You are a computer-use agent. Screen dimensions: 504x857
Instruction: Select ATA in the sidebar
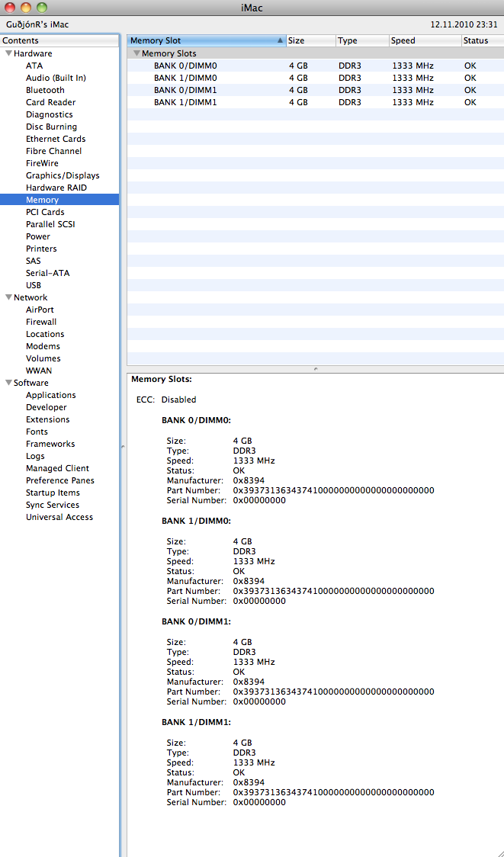(x=34, y=66)
